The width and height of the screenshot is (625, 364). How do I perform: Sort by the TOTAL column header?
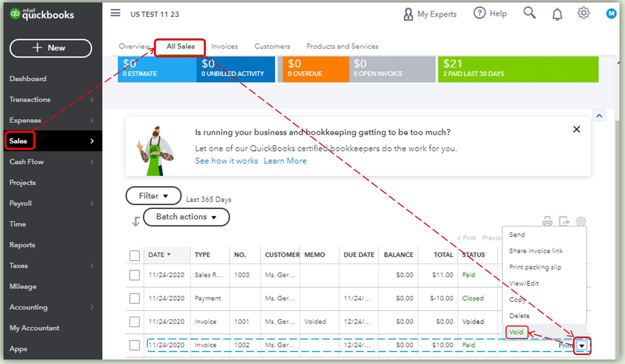[x=443, y=255]
